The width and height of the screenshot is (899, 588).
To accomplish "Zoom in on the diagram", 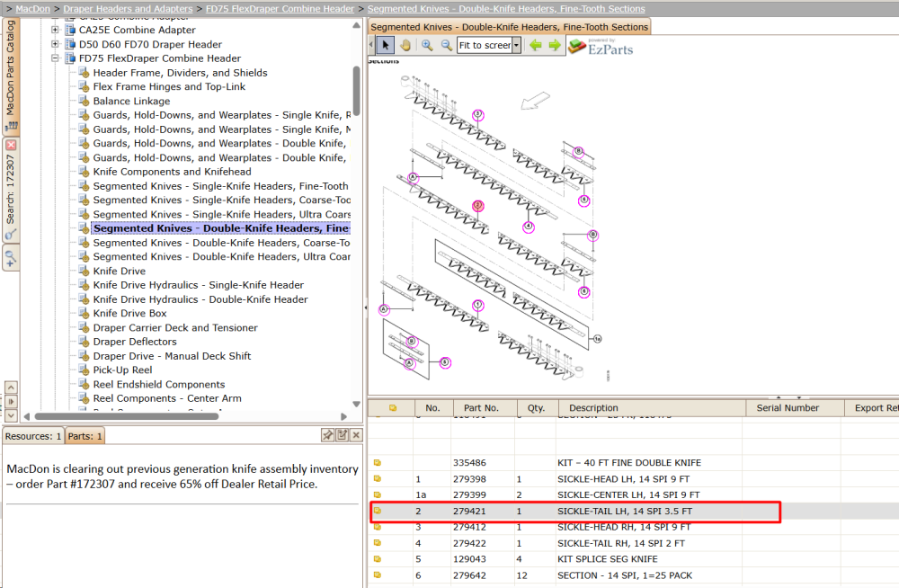I will pyautogui.click(x=427, y=45).
